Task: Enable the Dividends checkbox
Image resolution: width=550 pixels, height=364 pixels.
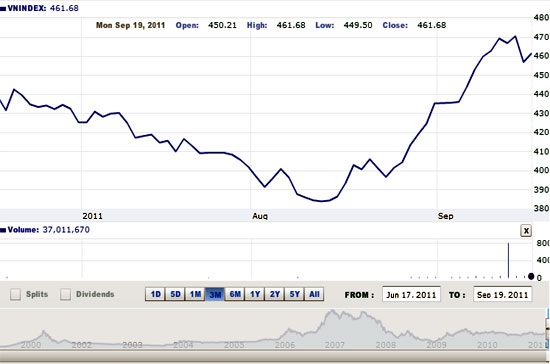Action: point(65,294)
